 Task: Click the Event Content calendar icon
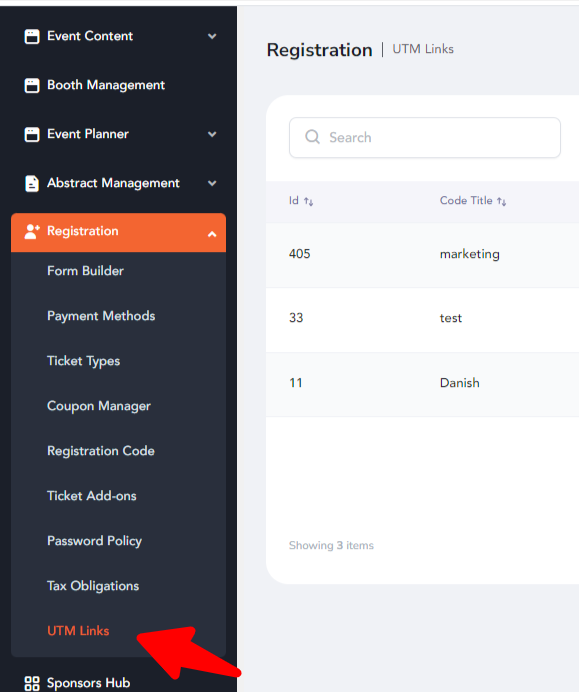coord(32,36)
